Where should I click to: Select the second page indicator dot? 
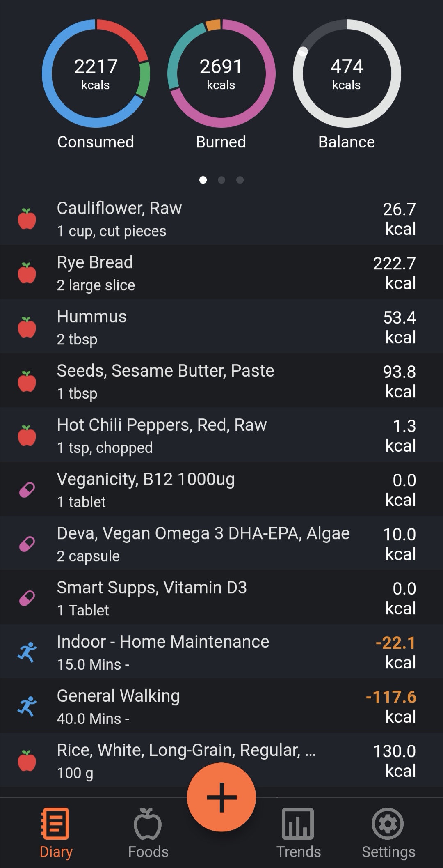[221, 180]
